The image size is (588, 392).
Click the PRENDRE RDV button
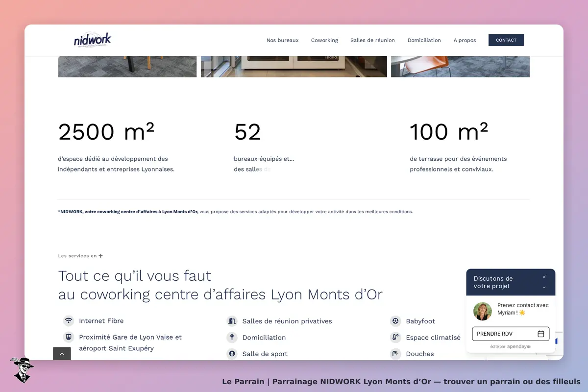tap(511, 334)
